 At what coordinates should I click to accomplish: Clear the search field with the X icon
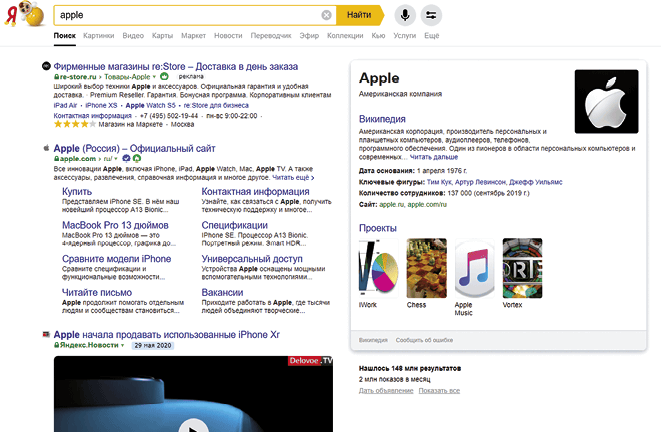[x=326, y=15]
